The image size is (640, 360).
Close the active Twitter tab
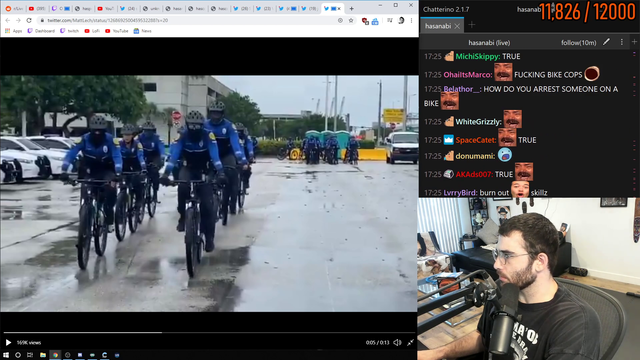pyautogui.click(x=339, y=8)
